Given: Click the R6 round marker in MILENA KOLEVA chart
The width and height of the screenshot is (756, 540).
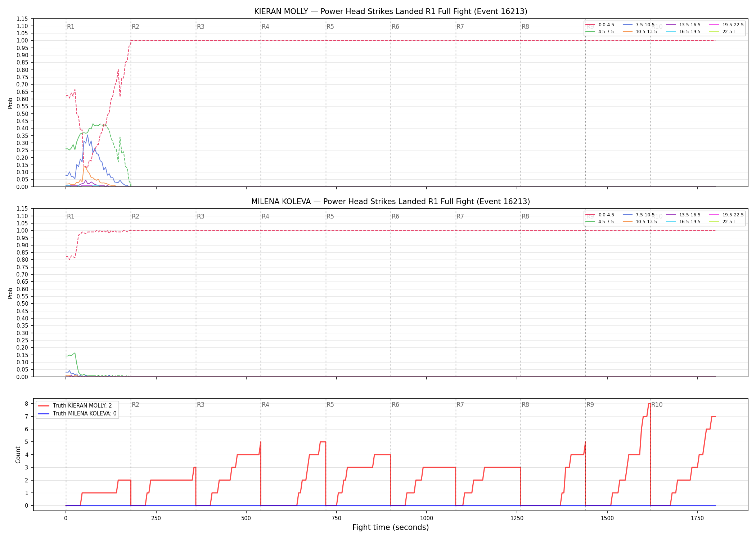Looking at the screenshot, I should click(395, 216).
